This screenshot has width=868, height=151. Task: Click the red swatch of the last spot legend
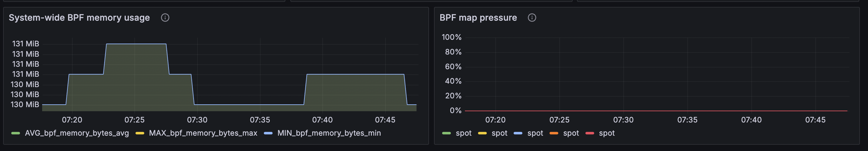(590, 133)
